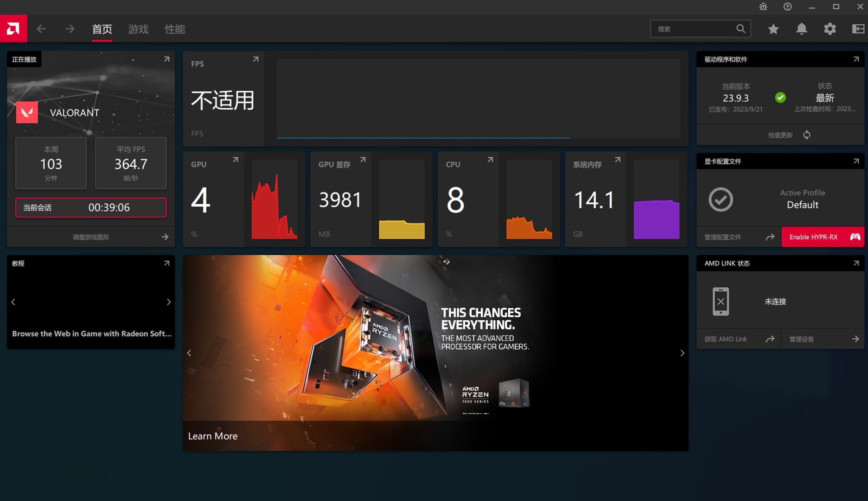Image resolution: width=868 pixels, height=501 pixels.
Task: Click the orange CPU usage graph
Action: [x=529, y=199]
